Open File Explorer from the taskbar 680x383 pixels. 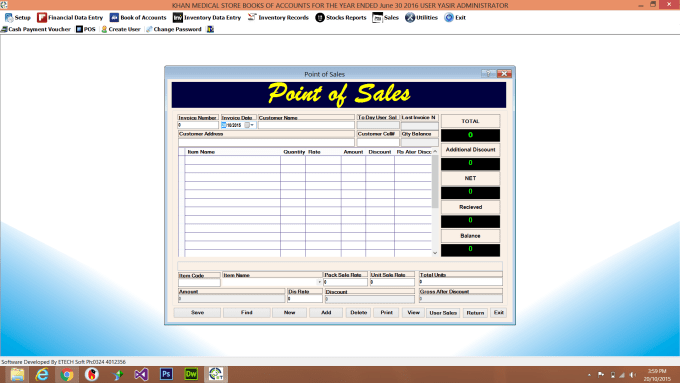coord(17,374)
